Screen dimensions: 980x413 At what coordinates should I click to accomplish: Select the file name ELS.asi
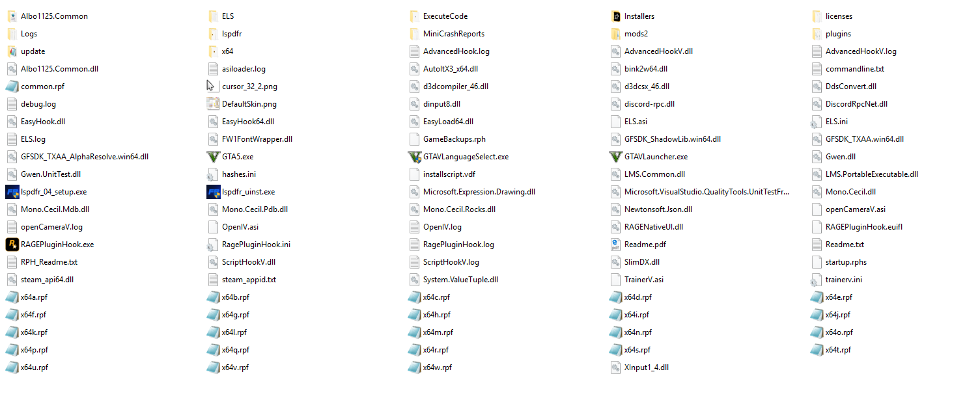(x=636, y=122)
